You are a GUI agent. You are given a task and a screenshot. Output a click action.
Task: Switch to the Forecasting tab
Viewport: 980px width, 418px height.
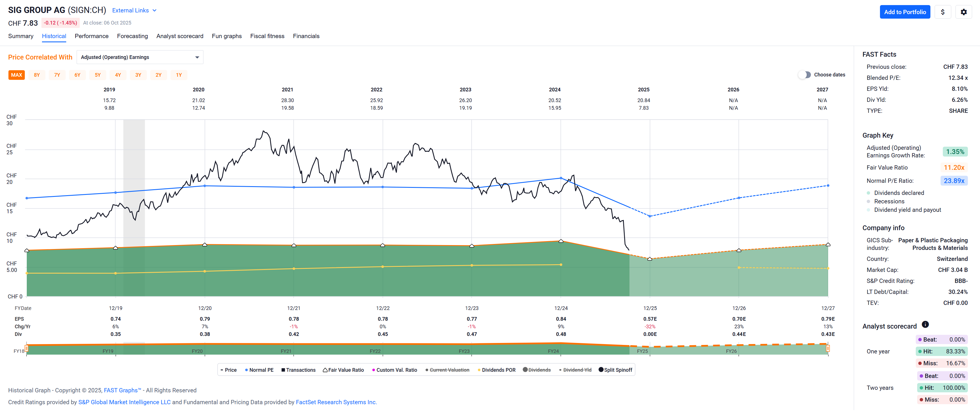click(x=132, y=36)
